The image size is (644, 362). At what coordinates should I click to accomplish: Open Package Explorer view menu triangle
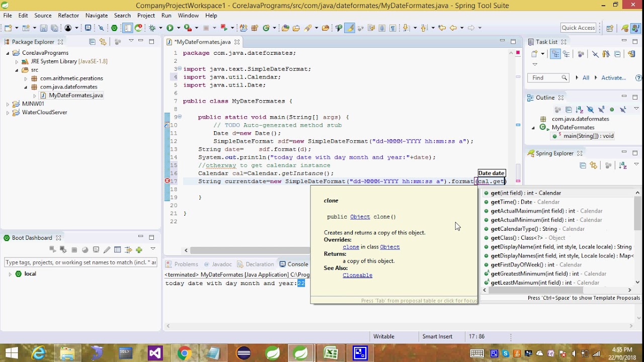pos(131,41)
